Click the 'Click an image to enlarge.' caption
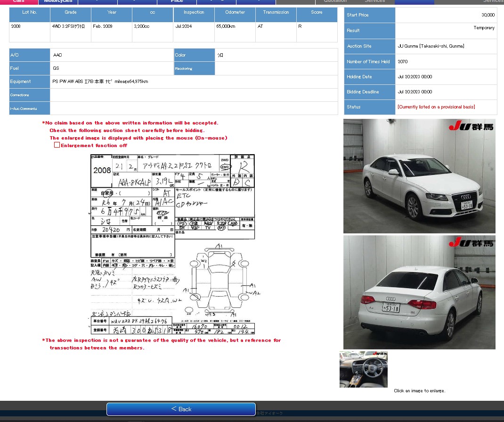 (420, 391)
